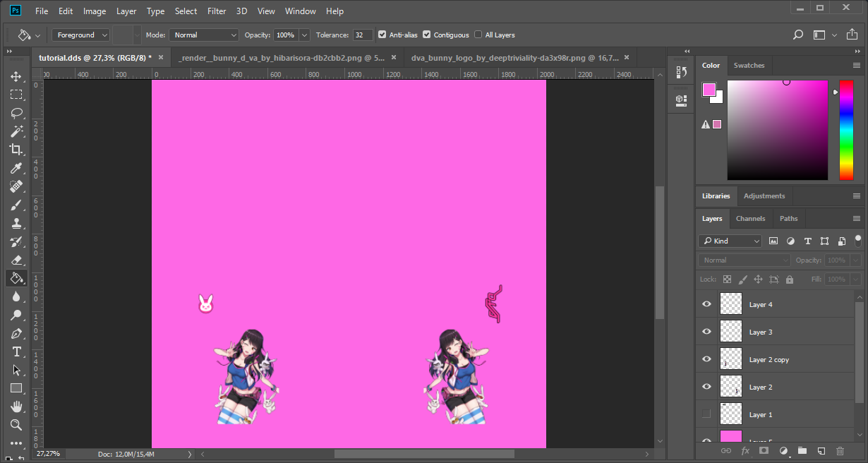Select the History Brush tool
The image size is (868, 463).
(16, 241)
